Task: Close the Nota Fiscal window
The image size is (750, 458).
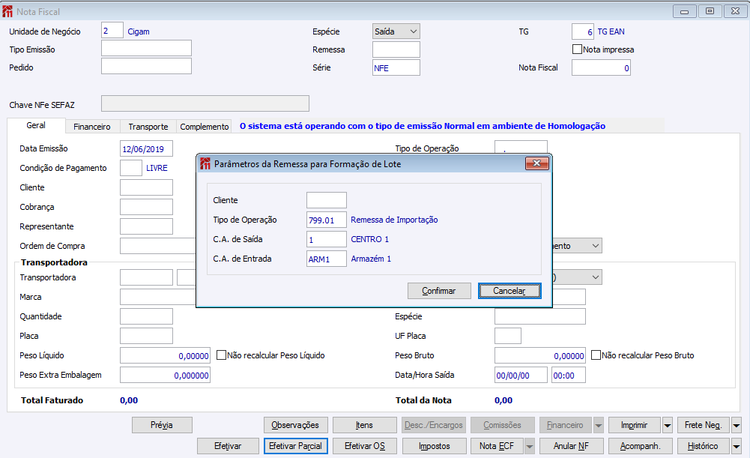Action: click(735, 11)
